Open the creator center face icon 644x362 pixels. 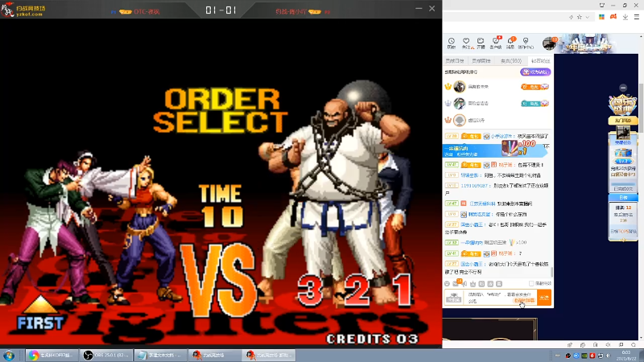[x=526, y=43]
